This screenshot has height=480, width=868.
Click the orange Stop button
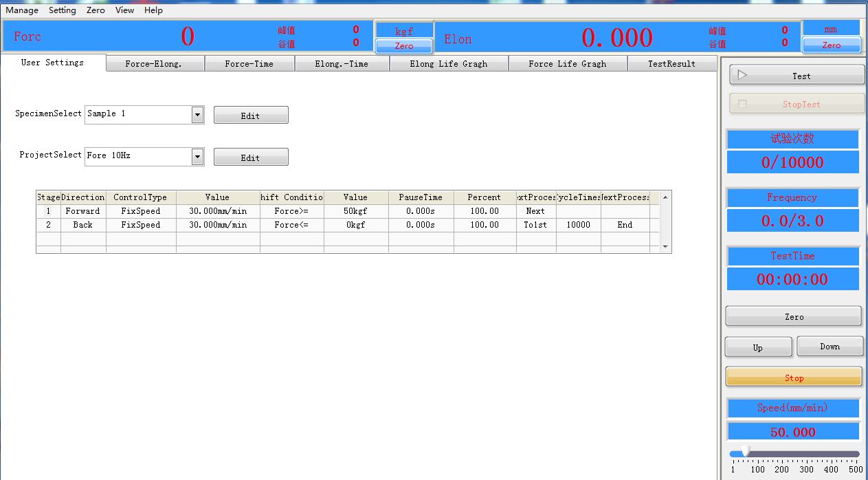pyautogui.click(x=794, y=378)
